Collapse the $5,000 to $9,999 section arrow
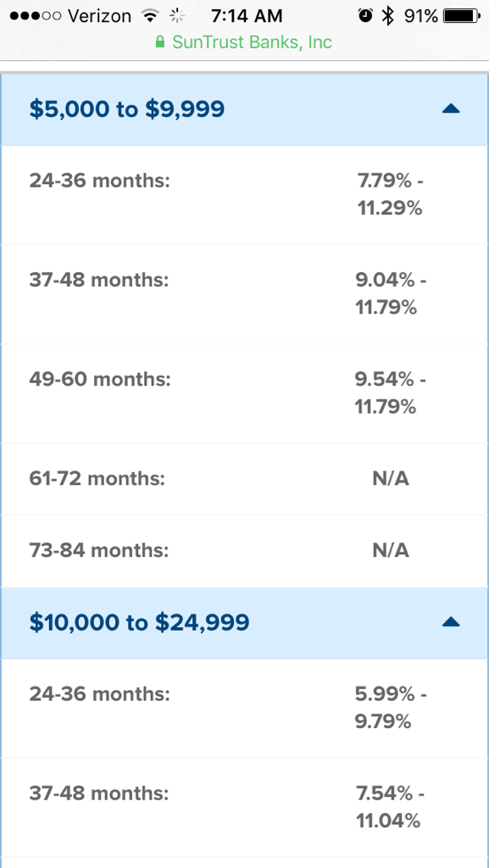489x868 pixels. [x=451, y=109]
